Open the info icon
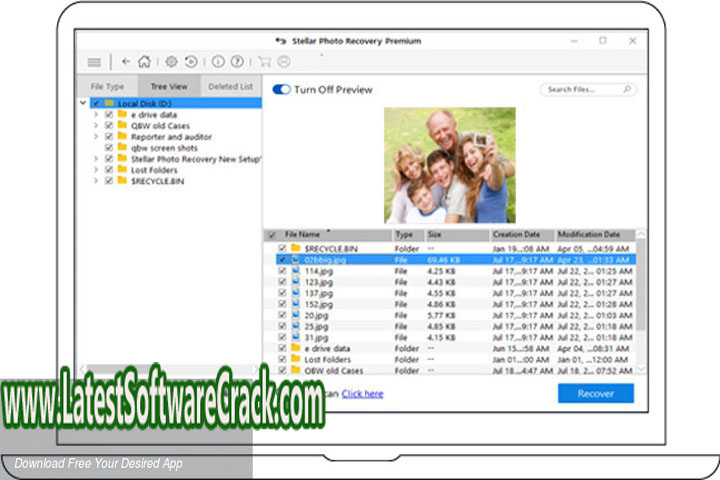Viewport: 720px width, 480px height. 218,62
